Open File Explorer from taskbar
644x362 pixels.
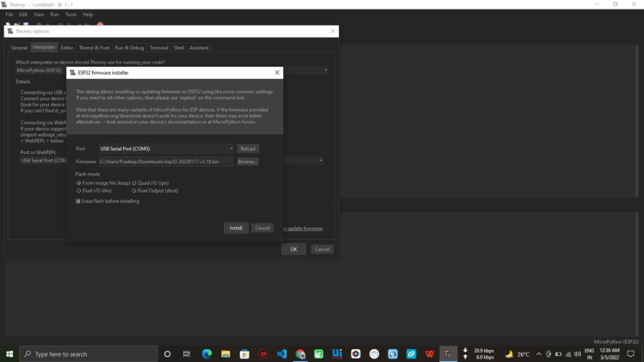(226, 353)
